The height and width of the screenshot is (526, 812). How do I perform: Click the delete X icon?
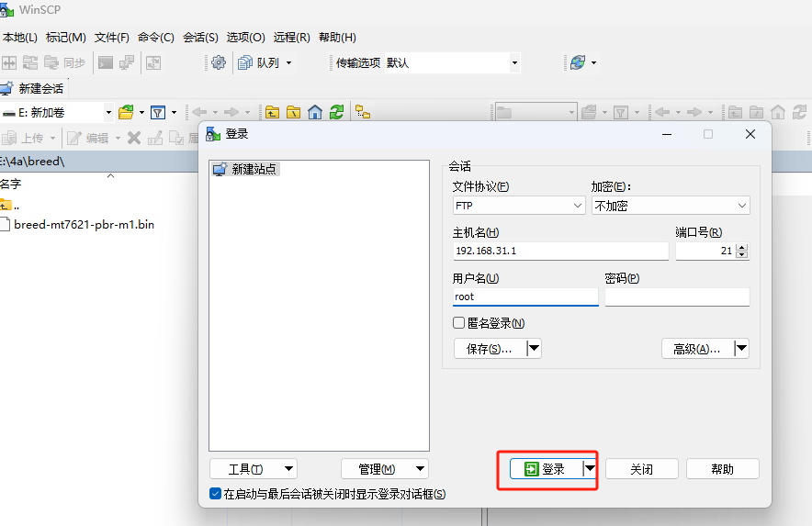pos(134,138)
